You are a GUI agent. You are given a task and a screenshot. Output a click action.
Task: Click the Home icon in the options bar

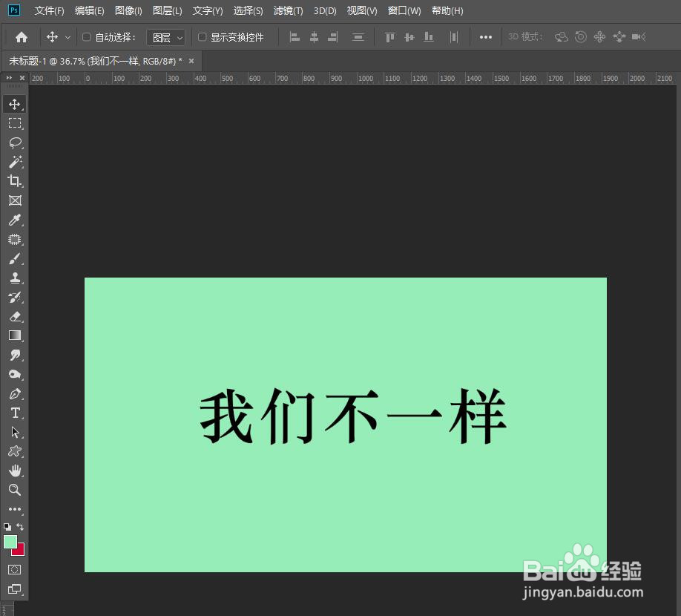point(20,36)
